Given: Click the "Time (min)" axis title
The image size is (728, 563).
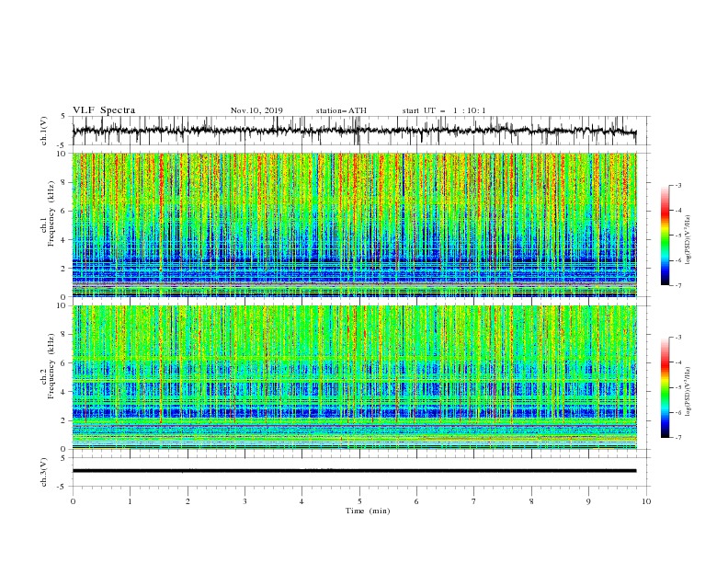Looking at the screenshot, I should tap(368, 511).
